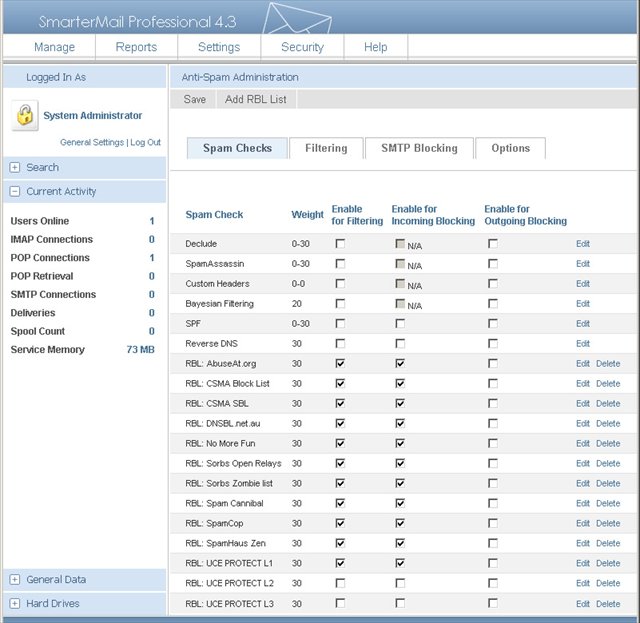Click Add RBL List button

pyautogui.click(x=256, y=99)
